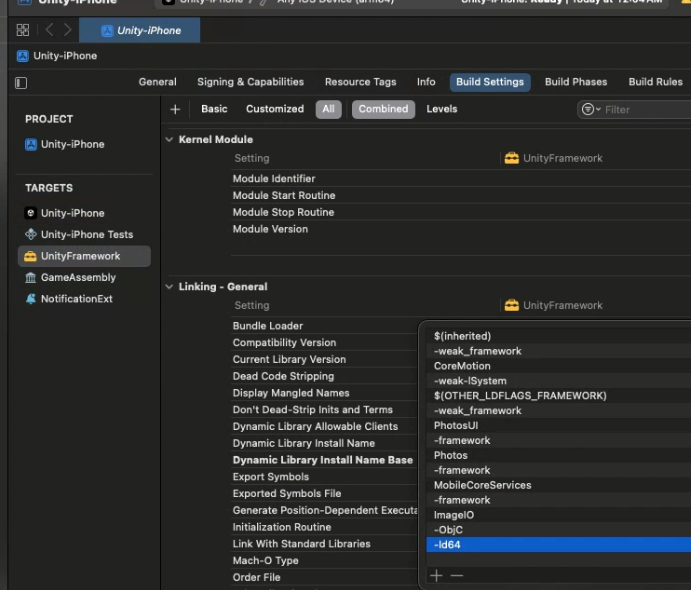Image resolution: width=691 pixels, height=590 pixels.
Task: Click the Compatibility Version setting
Action: coord(284,343)
